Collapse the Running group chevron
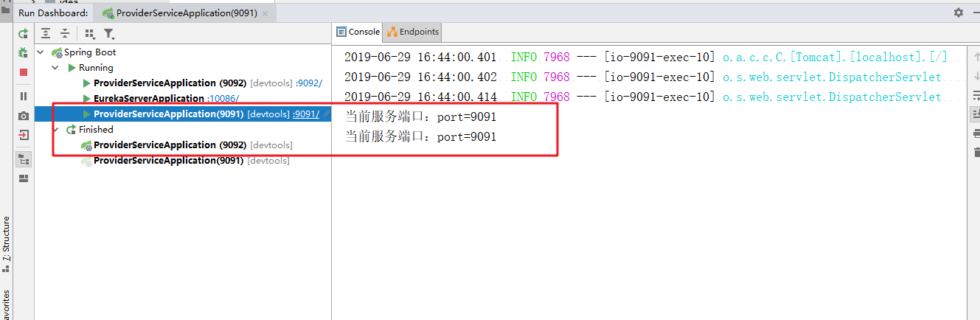Image resolution: width=980 pixels, height=320 pixels. click(55, 68)
